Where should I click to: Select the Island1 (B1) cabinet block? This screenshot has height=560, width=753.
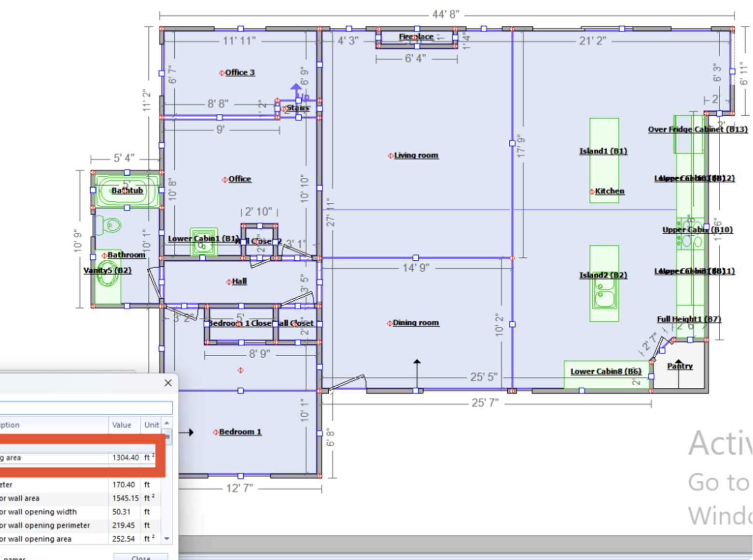604,160
